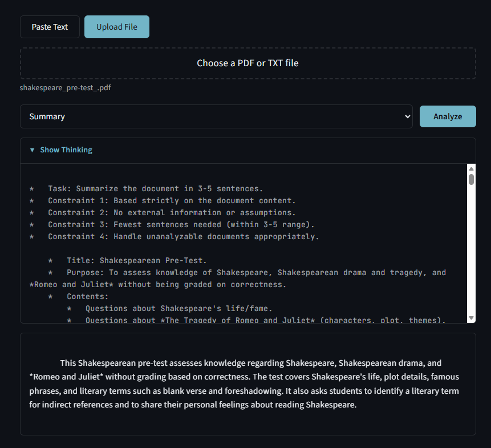
Task: Click the scroll up arrow in thinking panel
Action: point(471,169)
